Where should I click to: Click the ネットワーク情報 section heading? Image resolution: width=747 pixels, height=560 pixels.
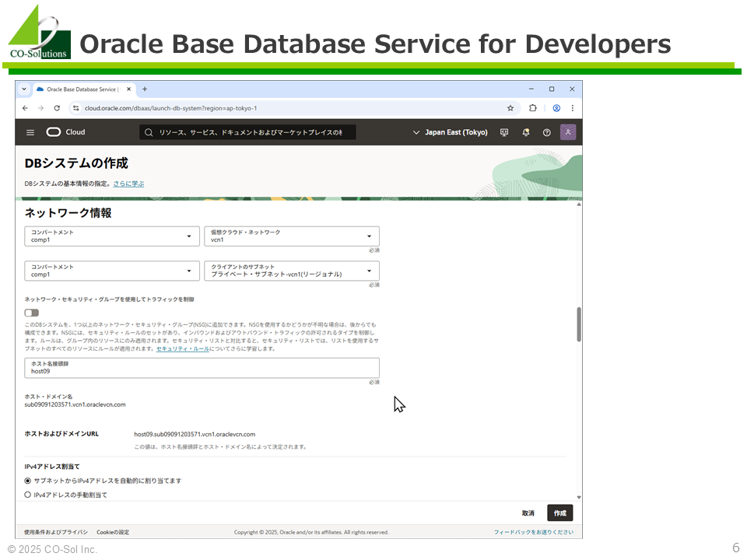coord(68,213)
